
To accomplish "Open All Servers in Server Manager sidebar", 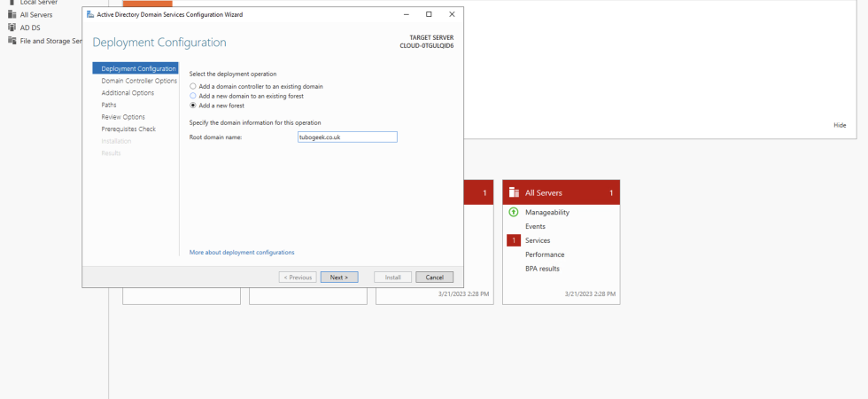I will pyautogui.click(x=36, y=15).
